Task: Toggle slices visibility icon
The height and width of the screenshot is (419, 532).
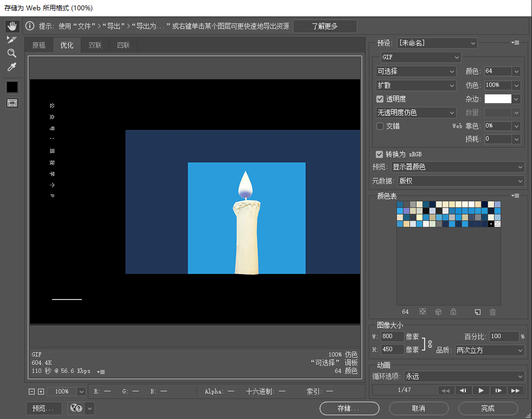Action: pyautogui.click(x=12, y=103)
